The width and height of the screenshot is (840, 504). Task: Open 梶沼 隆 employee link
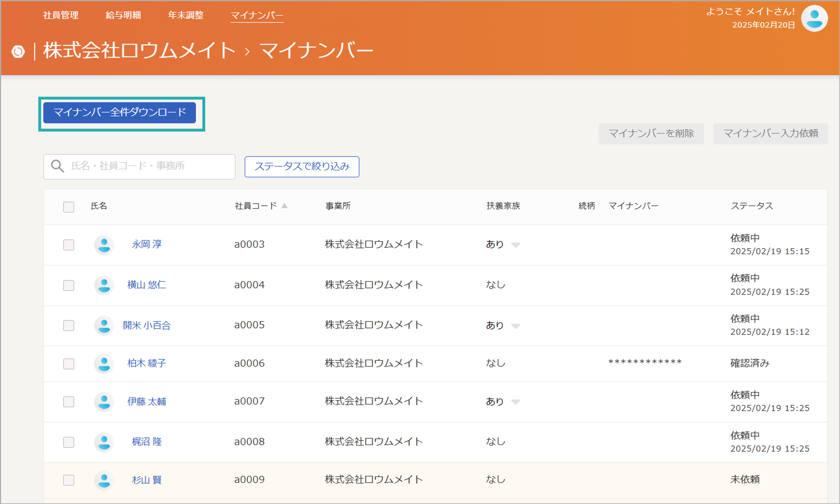(x=147, y=441)
